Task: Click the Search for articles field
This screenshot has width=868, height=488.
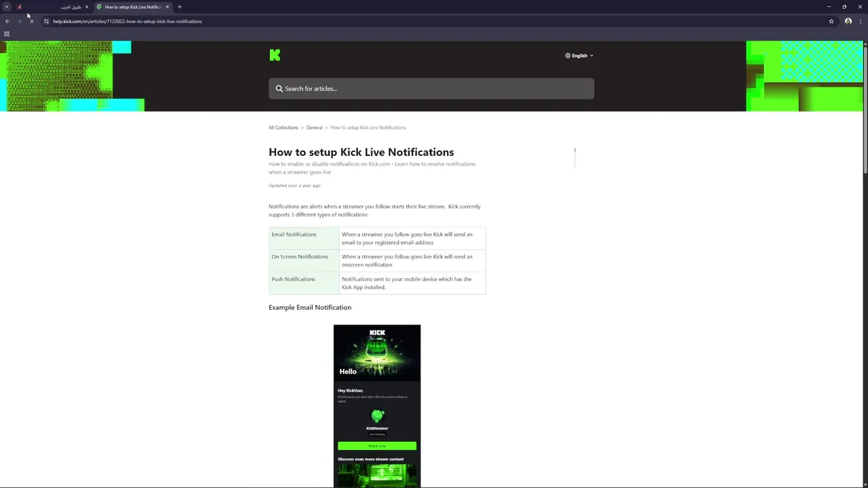Action: (x=431, y=89)
